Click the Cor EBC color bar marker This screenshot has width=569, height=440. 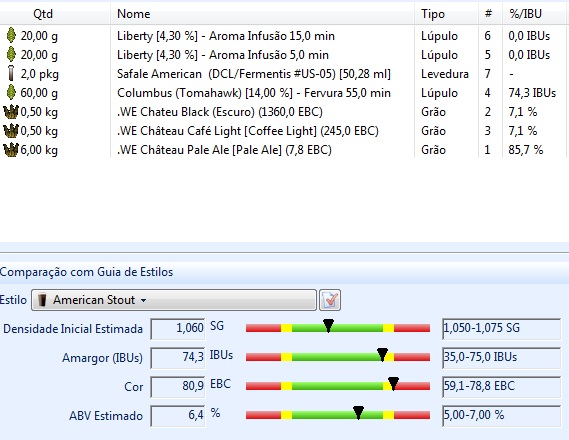[393, 384]
